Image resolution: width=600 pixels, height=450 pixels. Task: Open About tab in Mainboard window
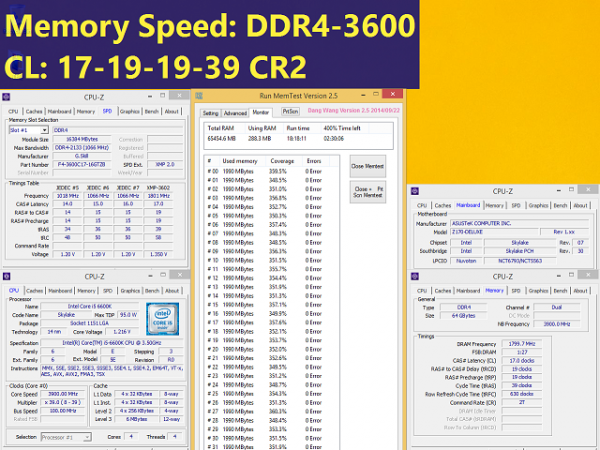pyautogui.click(x=580, y=205)
